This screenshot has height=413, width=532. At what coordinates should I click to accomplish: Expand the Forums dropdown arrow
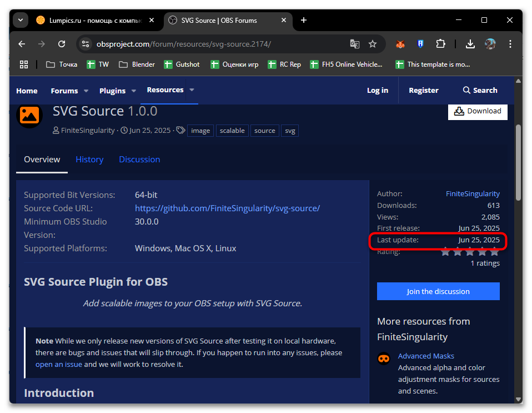(x=86, y=91)
